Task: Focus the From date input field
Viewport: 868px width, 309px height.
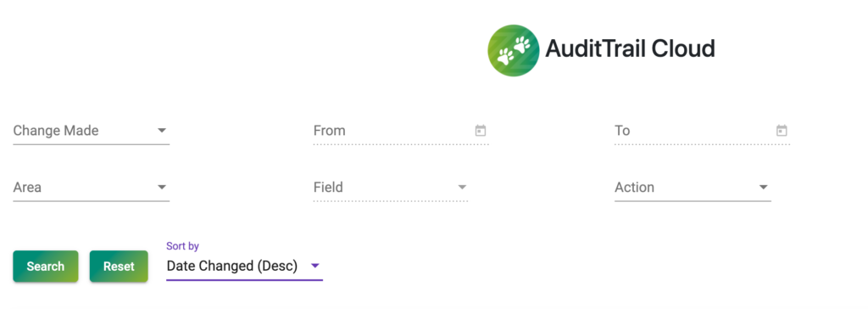Action: pos(401,132)
